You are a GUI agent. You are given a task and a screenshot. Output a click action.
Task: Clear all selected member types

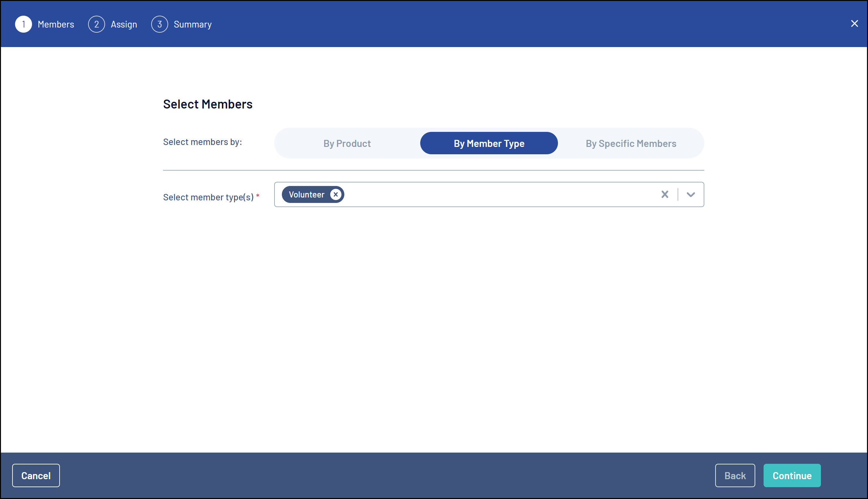tap(665, 195)
